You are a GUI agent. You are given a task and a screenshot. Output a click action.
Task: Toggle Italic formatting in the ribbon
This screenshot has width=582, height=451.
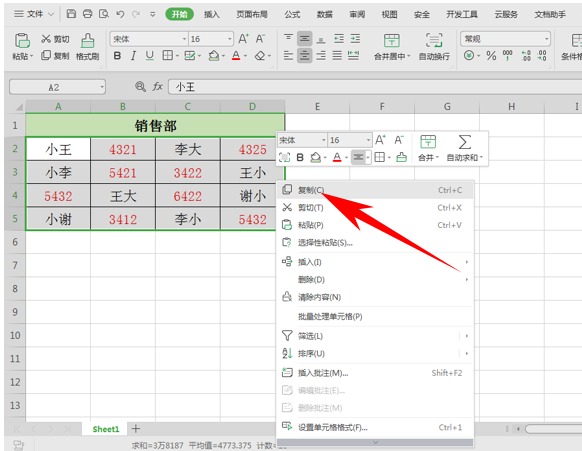[x=133, y=56]
